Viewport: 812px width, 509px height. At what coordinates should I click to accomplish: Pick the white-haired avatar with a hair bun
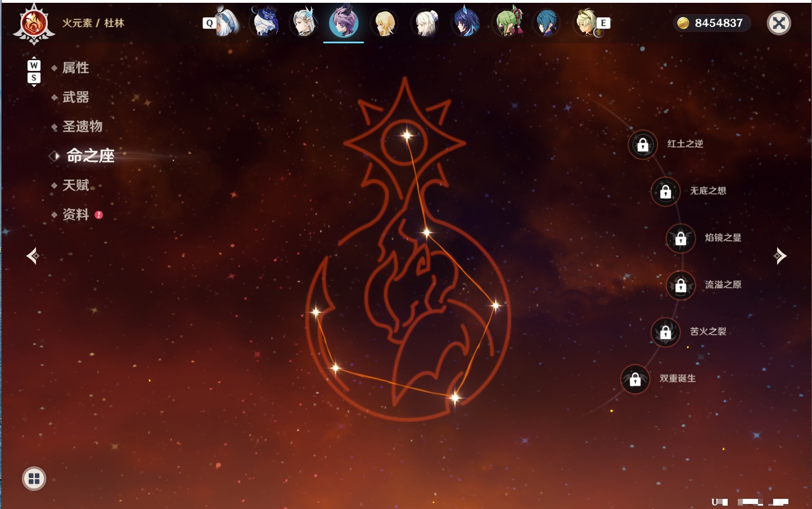click(x=426, y=23)
